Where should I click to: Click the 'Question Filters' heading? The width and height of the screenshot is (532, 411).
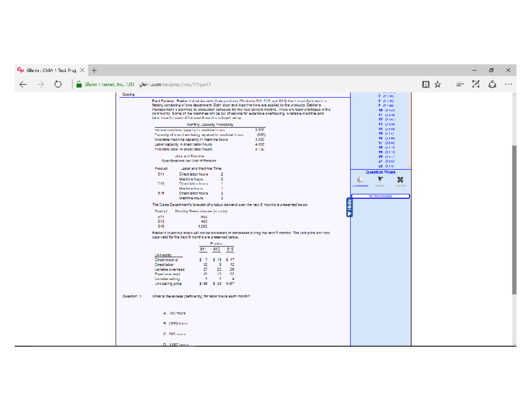coord(380,172)
